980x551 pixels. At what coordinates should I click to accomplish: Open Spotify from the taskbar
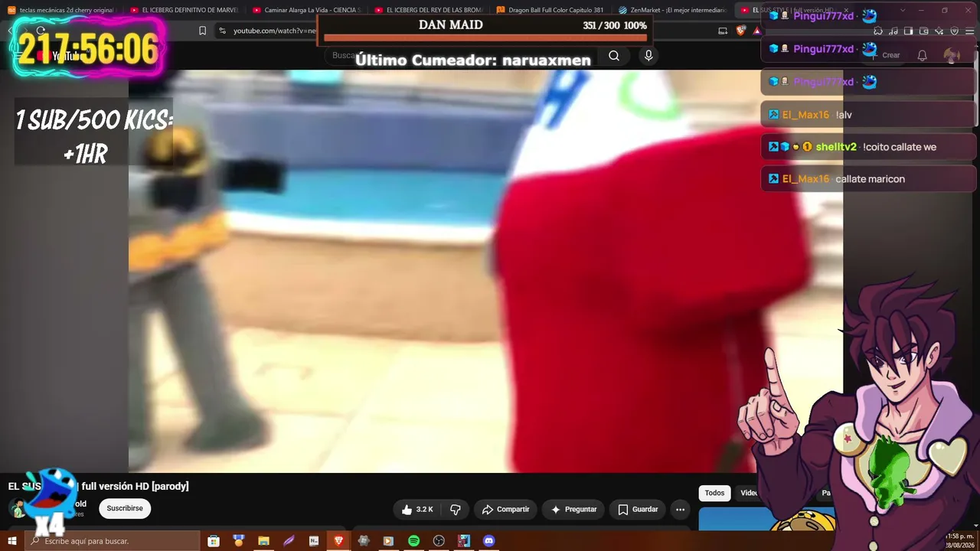pyautogui.click(x=413, y=541)
